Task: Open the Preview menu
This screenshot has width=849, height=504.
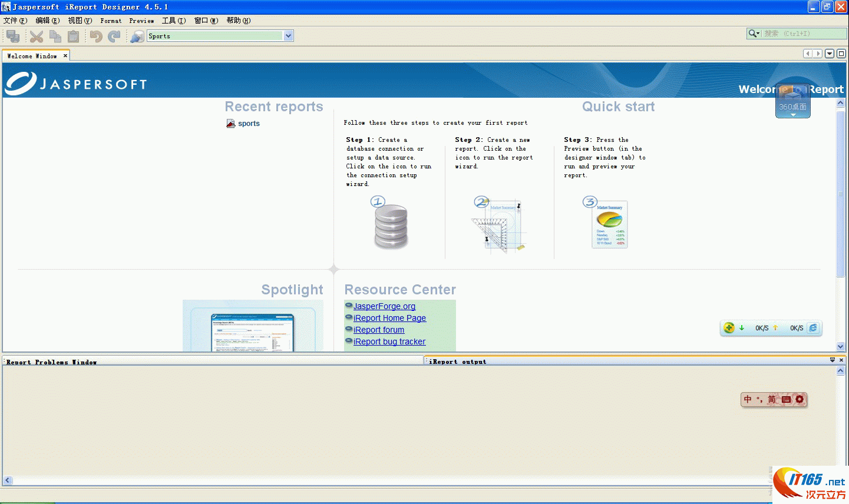Action: click(141, 21)
